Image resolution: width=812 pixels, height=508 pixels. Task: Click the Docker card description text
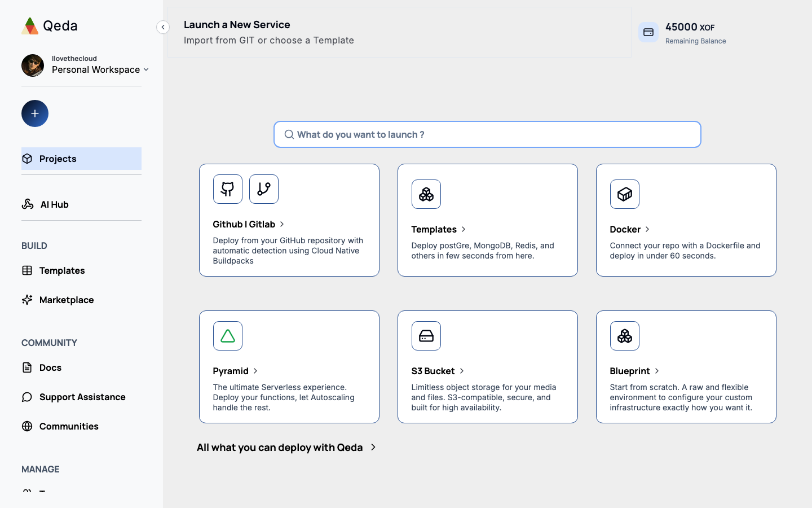point(685,251)
